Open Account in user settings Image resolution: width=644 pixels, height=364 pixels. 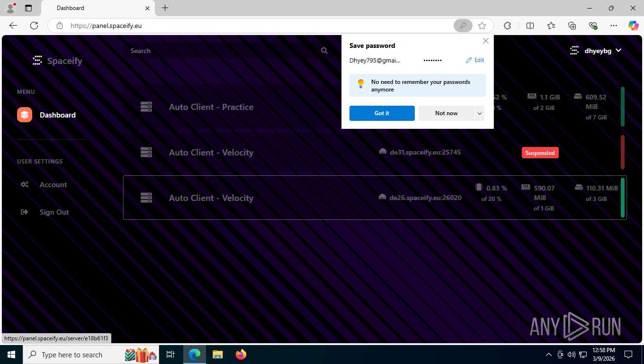point(52,184)
